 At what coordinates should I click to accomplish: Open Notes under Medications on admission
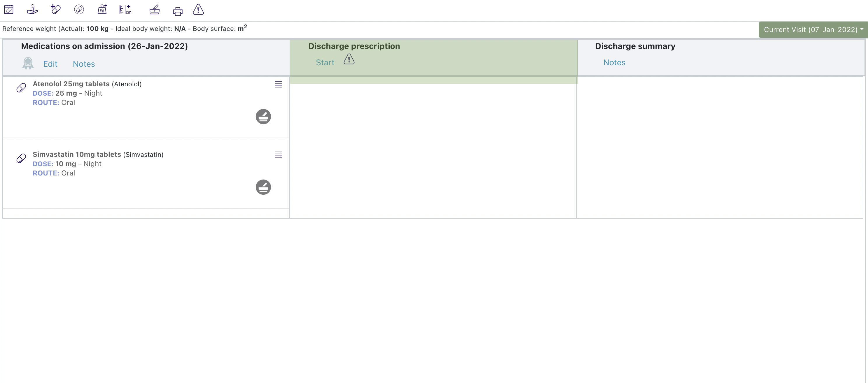coord(84,64)
